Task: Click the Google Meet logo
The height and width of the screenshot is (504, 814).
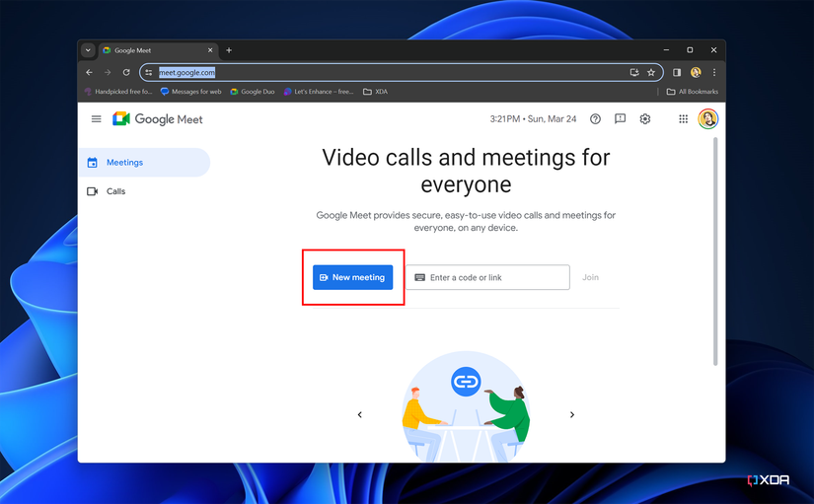Action: (x=157, y=119)
